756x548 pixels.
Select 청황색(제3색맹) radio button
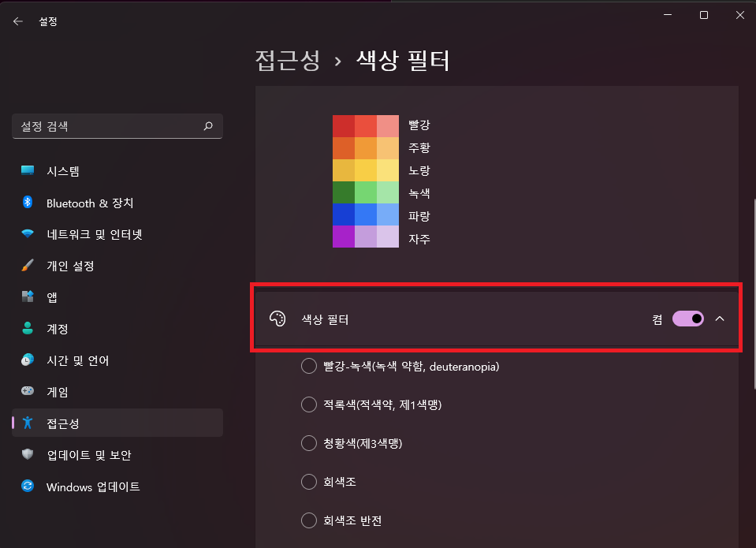coord(308,443)
